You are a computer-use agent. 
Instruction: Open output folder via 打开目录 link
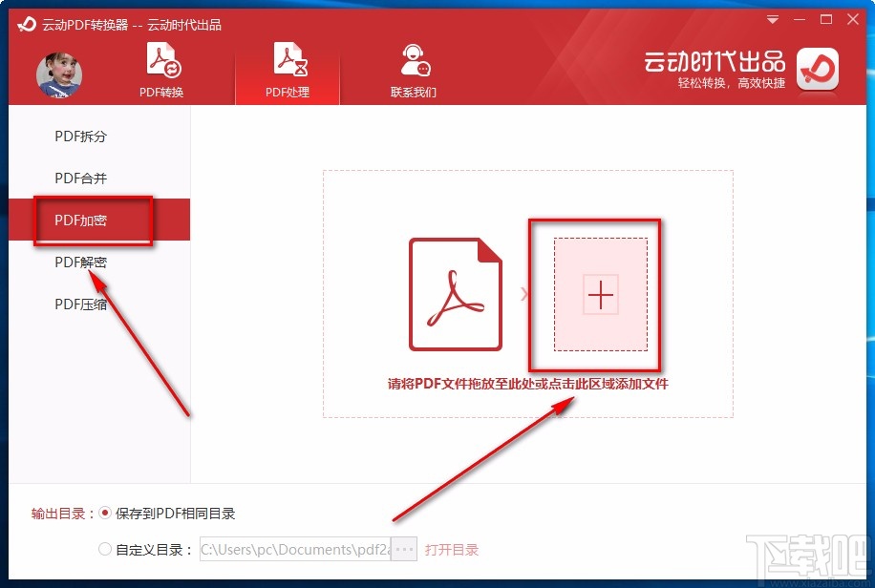pyautogui.click(x=452, y=549)
